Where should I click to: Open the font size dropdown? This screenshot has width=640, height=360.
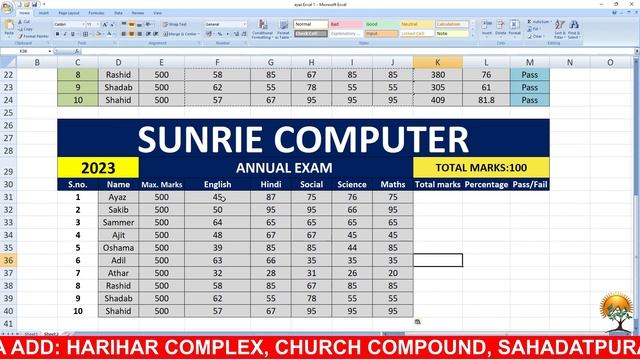tap(97, 24)
